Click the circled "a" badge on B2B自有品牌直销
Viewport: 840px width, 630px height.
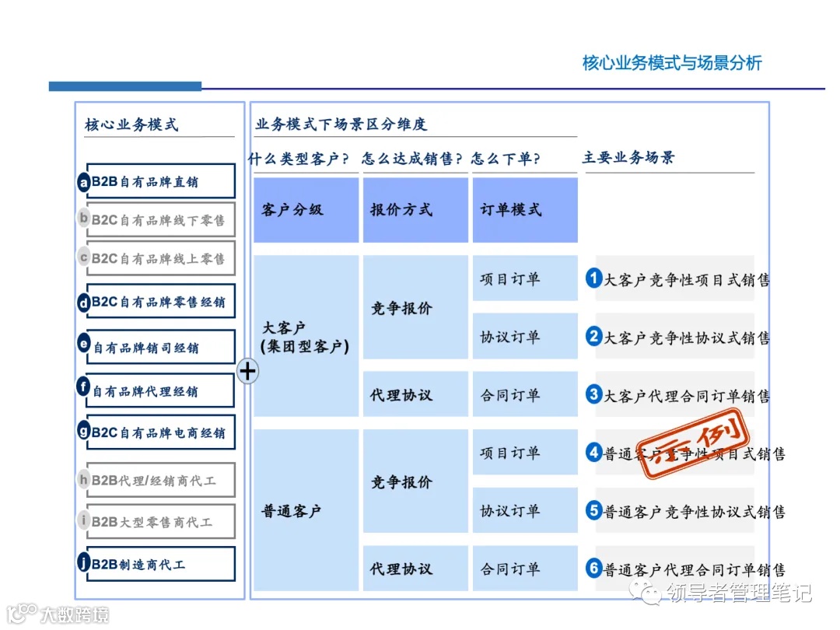pyautogui.click(x=84, y=182)
